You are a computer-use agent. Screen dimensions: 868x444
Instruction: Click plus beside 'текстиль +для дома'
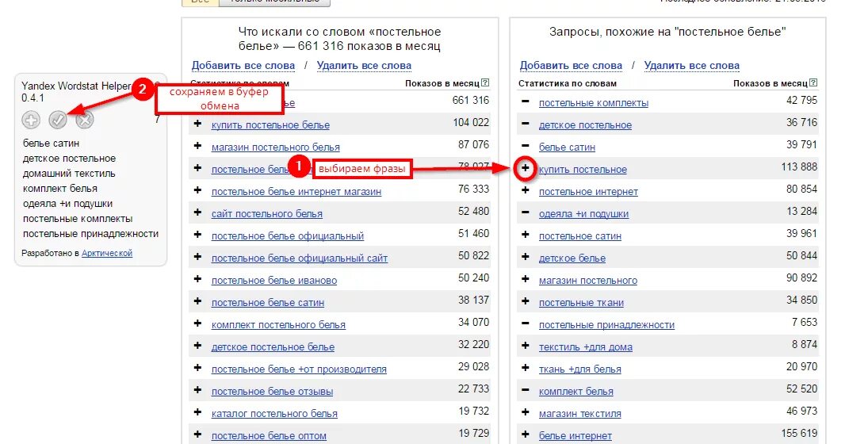point(526,345)
